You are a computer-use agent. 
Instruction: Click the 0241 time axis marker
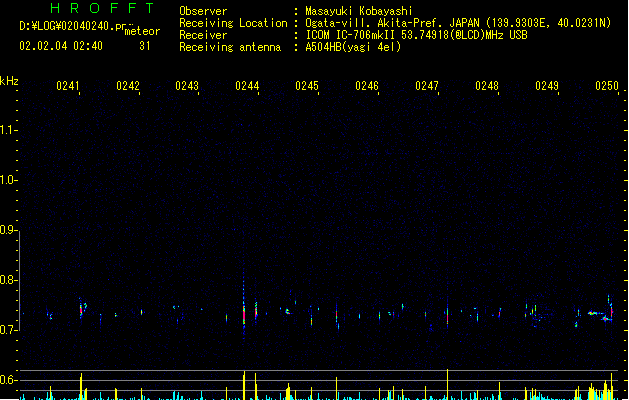[x=68, y=86]
